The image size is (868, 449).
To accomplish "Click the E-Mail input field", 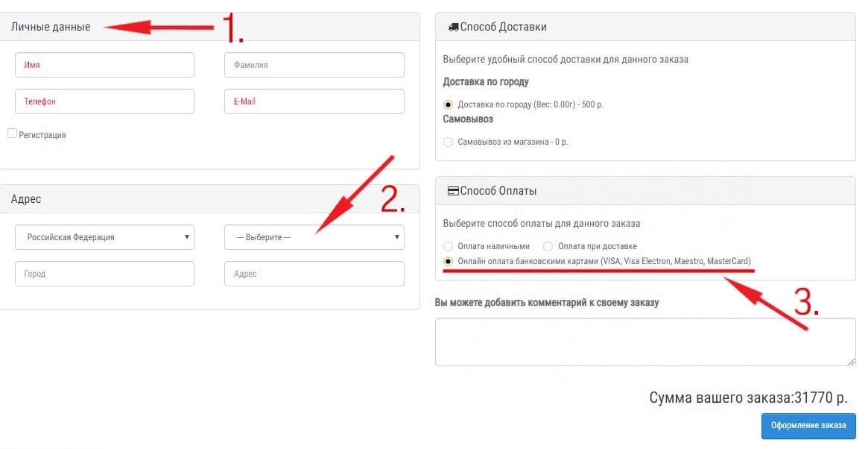I will point(314,101).
